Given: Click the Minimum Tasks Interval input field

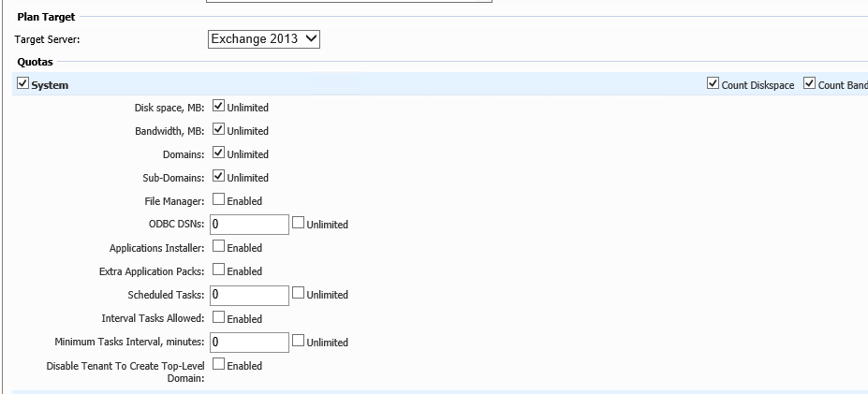Looking at the screenshot, I should [249, 342].
